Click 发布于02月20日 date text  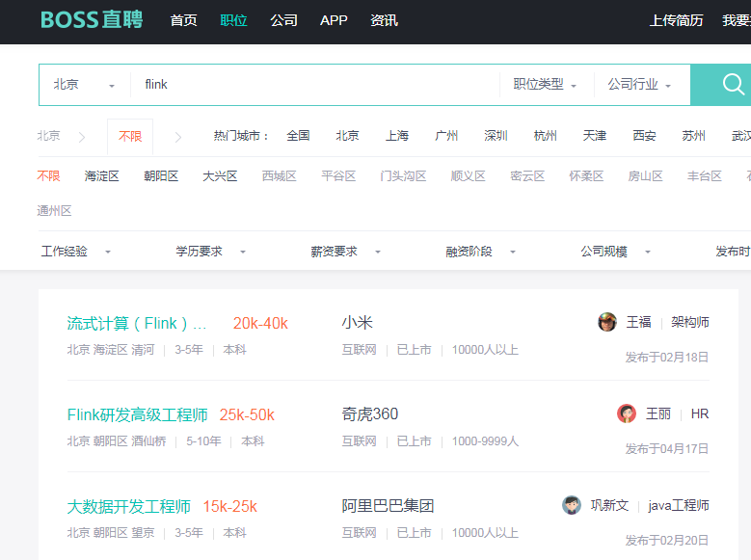(667, 541)
